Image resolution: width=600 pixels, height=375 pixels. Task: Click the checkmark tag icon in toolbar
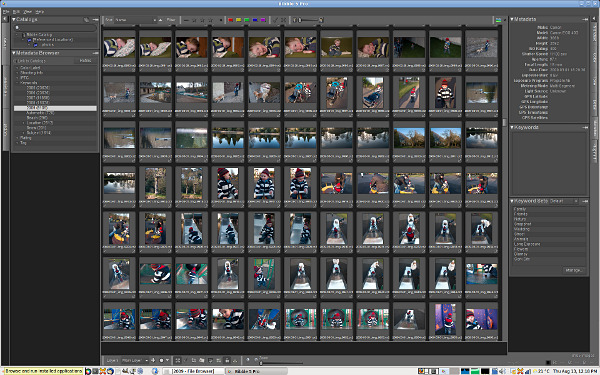click(x=275, y=20)
